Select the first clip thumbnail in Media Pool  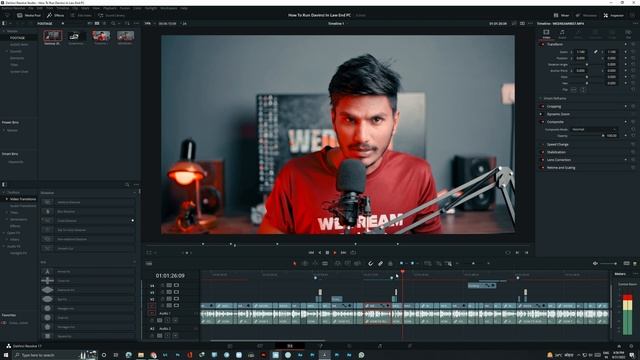tap(52, 36)
